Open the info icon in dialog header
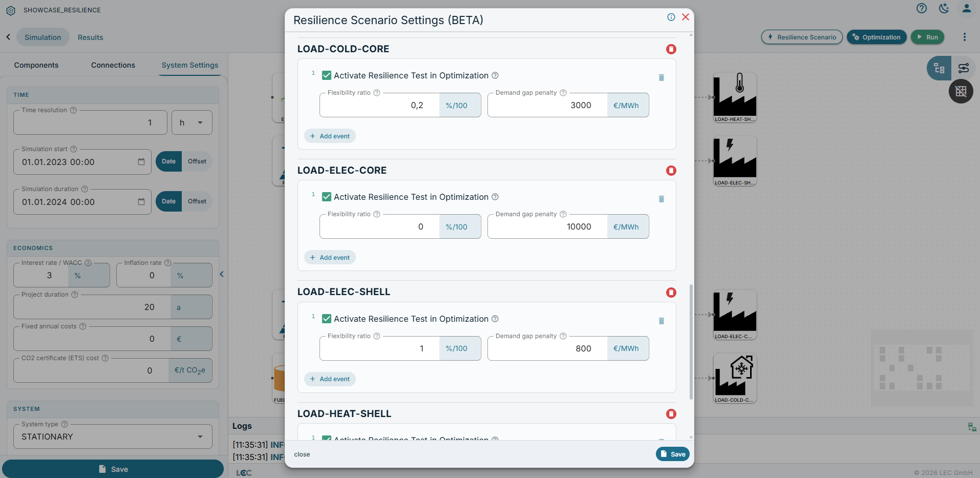The image size is (980, 478). (x=671, y=17)
